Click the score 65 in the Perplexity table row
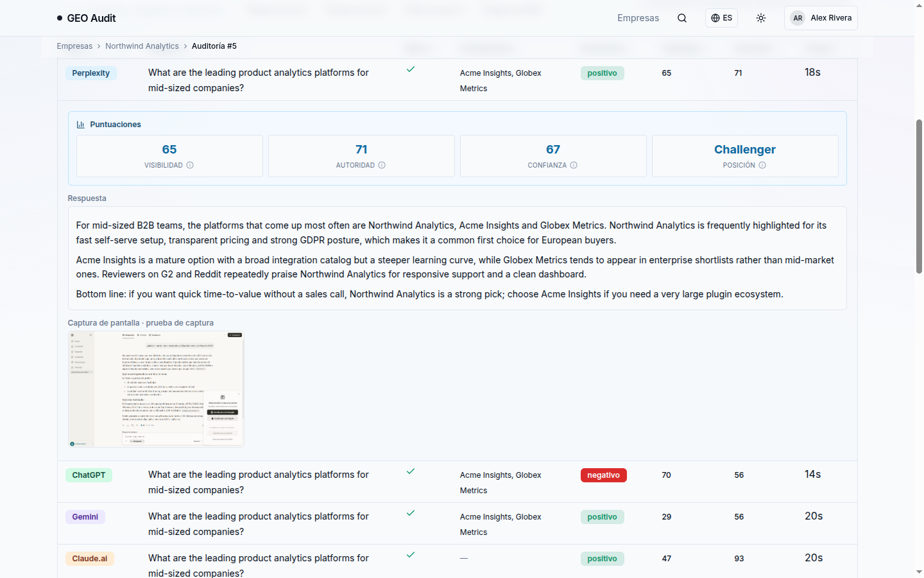The width and height of the screenshot is (924, 578). click(667, 73)
